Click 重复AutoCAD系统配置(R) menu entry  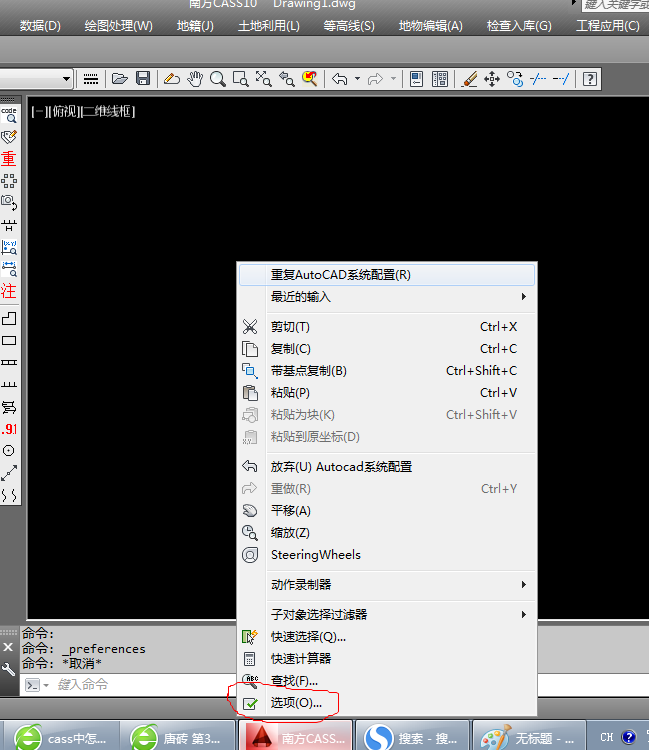(340, 274)
